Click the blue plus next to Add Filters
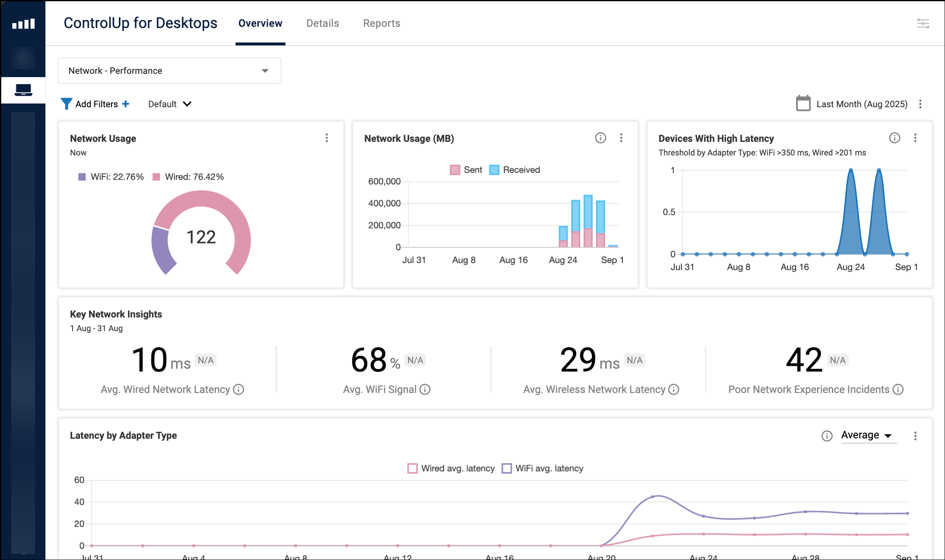This screenshot has height=560, width=945. click(x=126, y=104)
